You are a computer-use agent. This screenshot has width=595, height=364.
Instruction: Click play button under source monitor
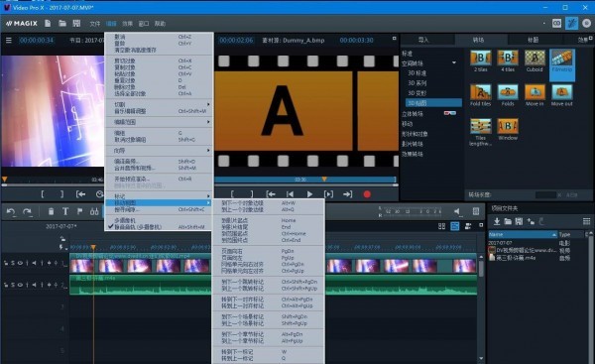click(309, 194)
